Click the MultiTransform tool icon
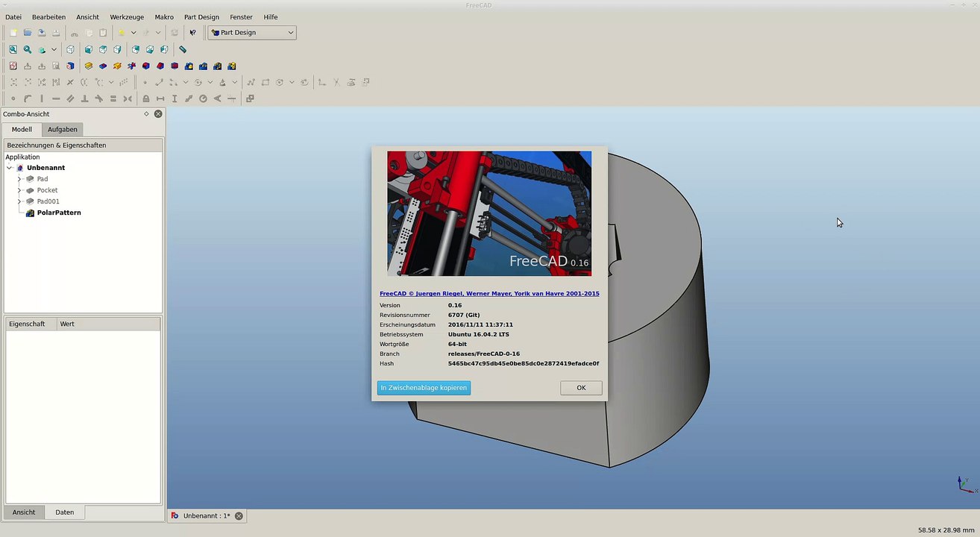 coord(231,66)
